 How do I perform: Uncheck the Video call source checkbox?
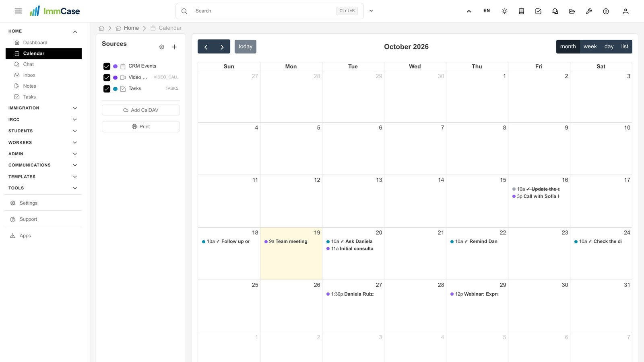pyautogui.click(x=107, y=78)
